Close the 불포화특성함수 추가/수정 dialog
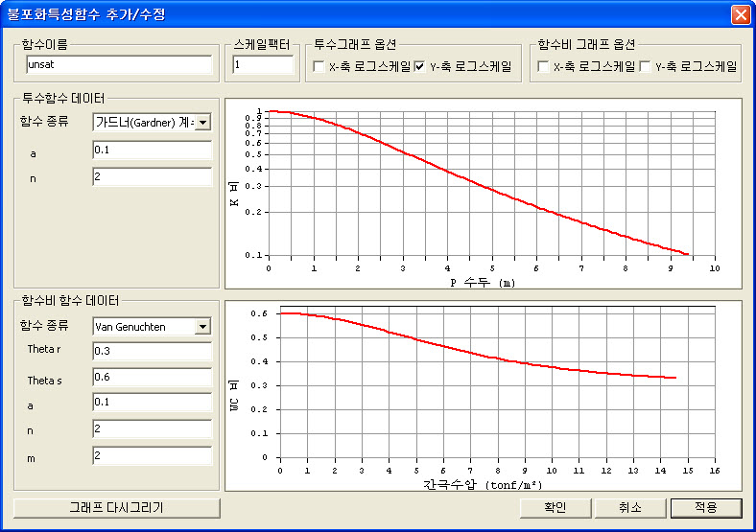Viewport: 756px width, 532px height. tap(741, 14)
